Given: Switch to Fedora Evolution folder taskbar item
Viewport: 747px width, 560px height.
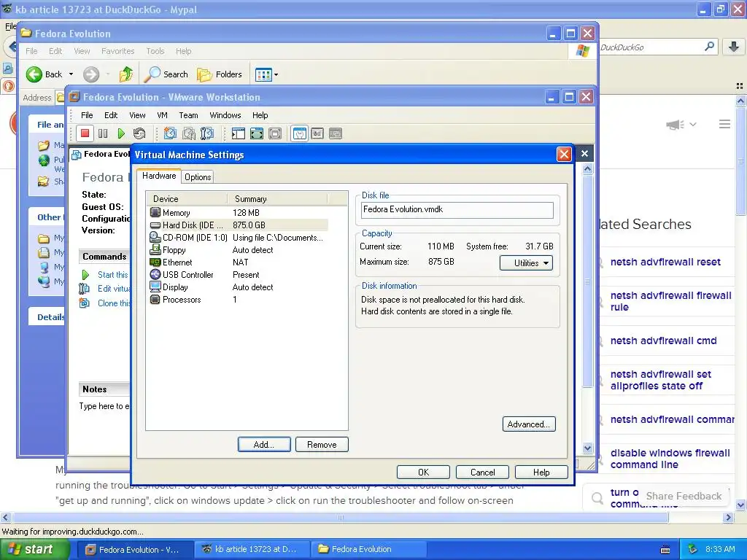Looking at the screenshot, I should (x=368, y=549).
